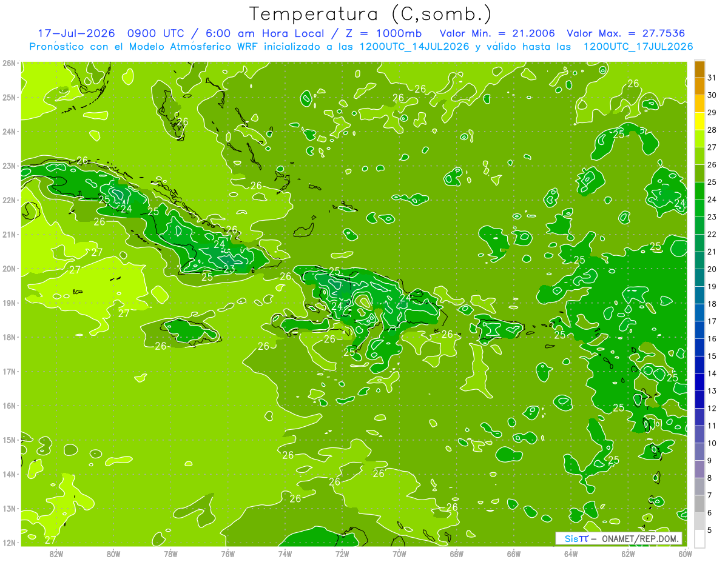Click the '66W' longitude axis label
The image size is (728, 562).
click(514, 554)
